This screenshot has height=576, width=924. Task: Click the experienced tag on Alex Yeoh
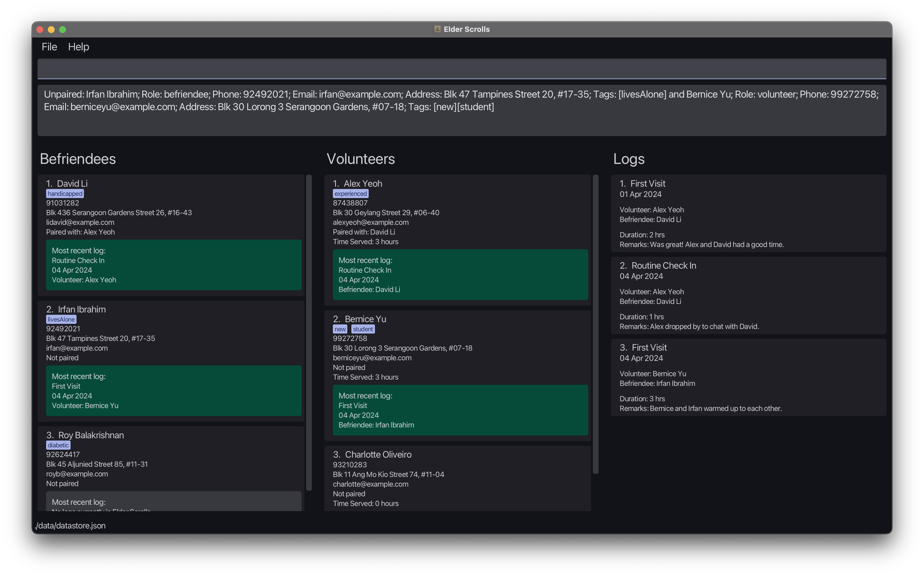351,194
